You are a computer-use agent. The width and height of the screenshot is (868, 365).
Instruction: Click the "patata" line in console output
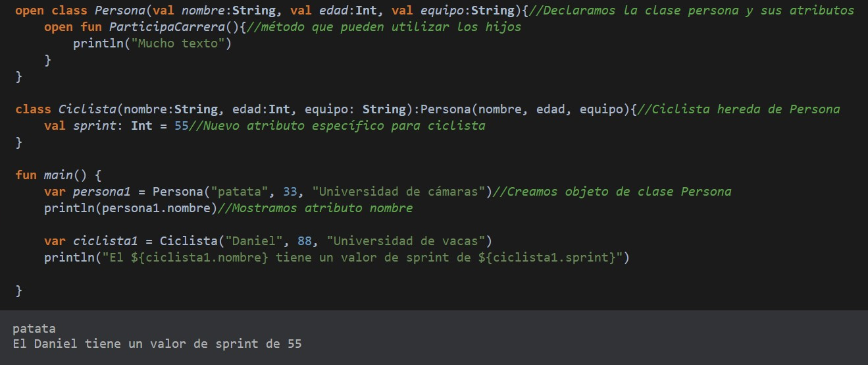click(34, 329)
